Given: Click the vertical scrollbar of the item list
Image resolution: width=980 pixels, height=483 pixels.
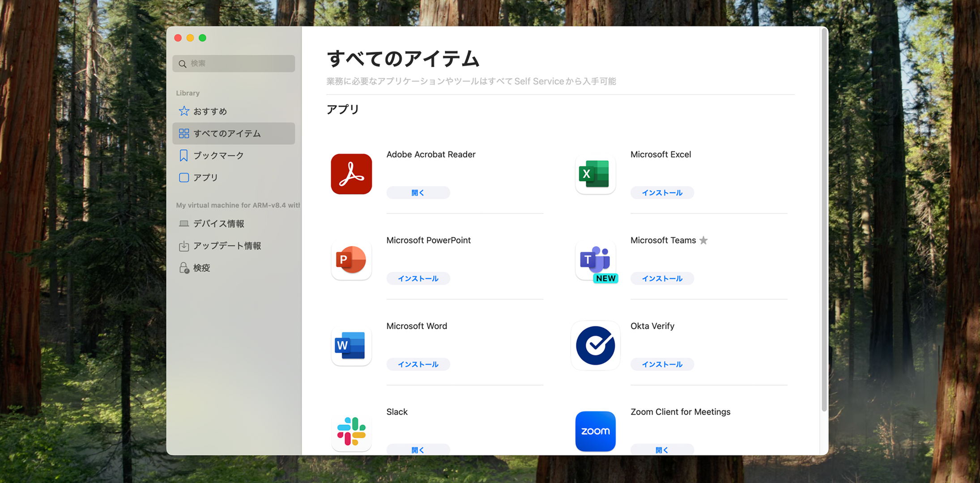Looking at the screenshot, I should 824,219.
